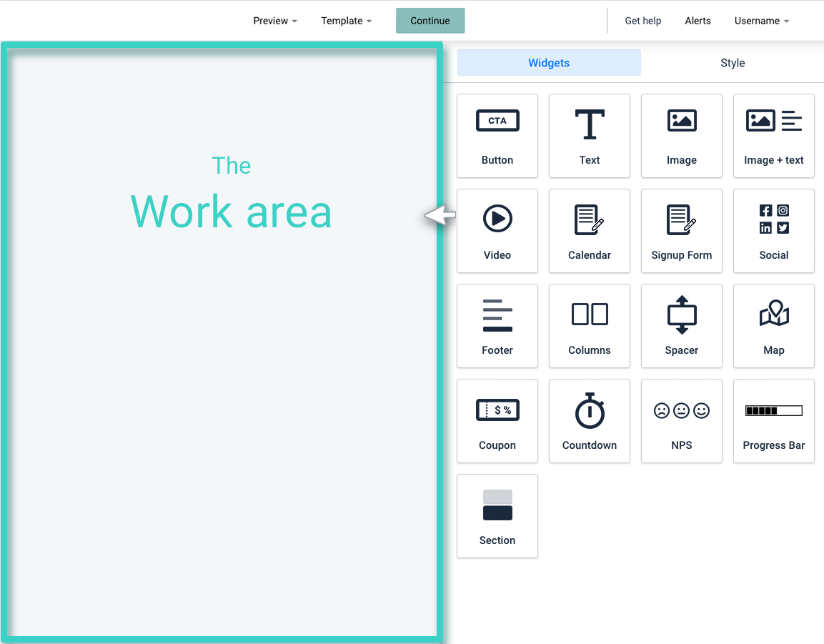This screenshot has height=644, width=824.
Task: Choose the NPS smiley widget
Action: 682,421
